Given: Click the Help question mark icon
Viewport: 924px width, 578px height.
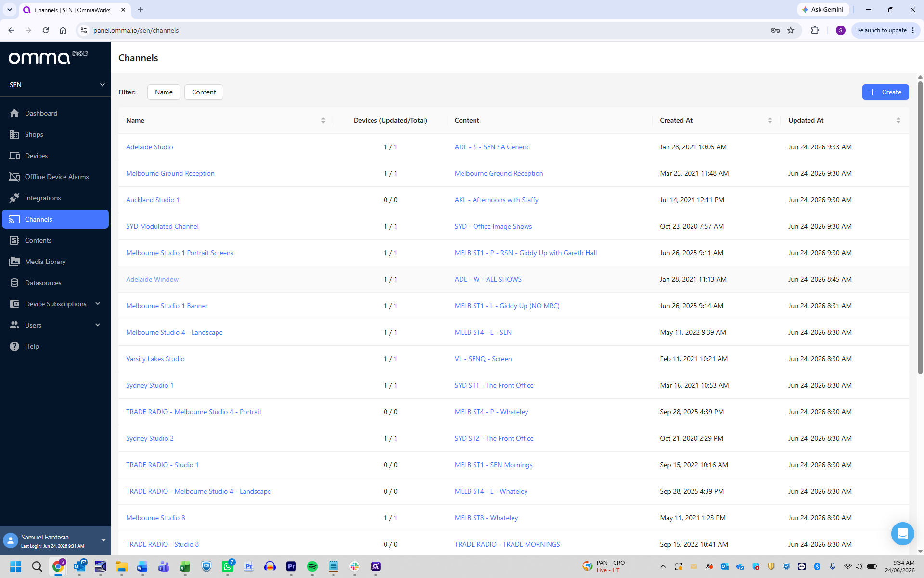Looking at the screenshot, I should [14, 346].
